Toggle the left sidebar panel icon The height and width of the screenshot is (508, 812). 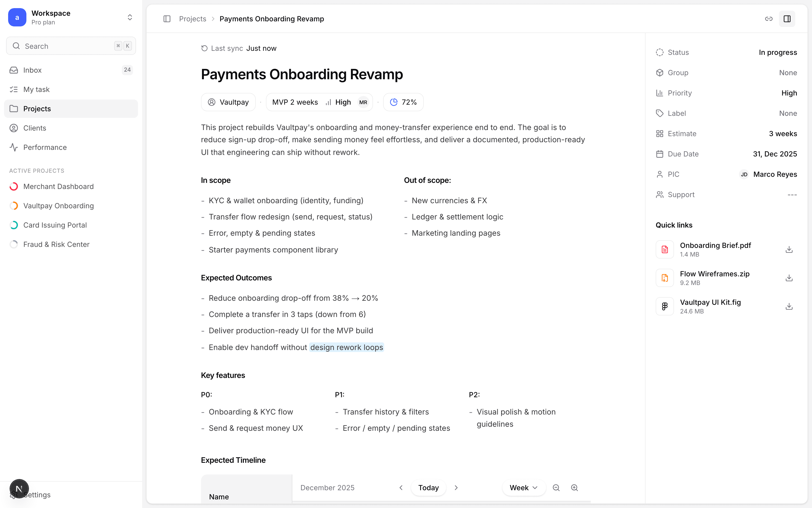click(167, 19)
